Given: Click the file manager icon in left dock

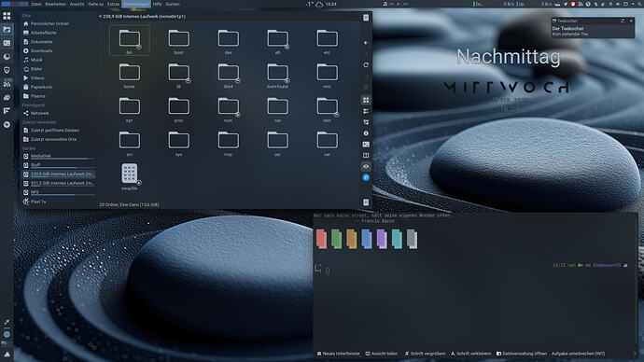Looking at the screenshot, I should point(7,30).
